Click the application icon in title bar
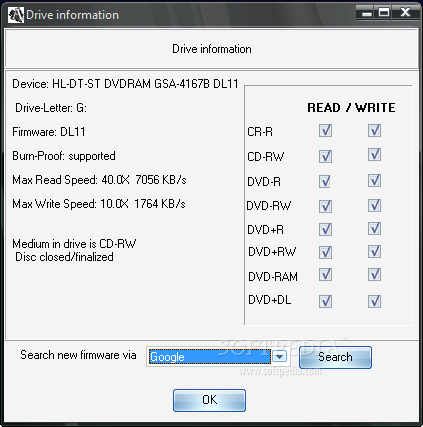 (16, 15)
